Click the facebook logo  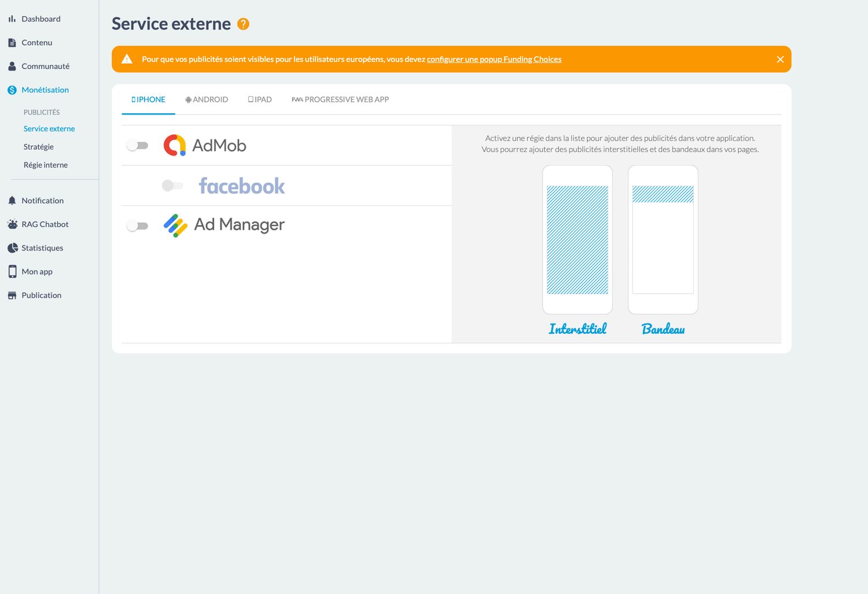[242, 186]
